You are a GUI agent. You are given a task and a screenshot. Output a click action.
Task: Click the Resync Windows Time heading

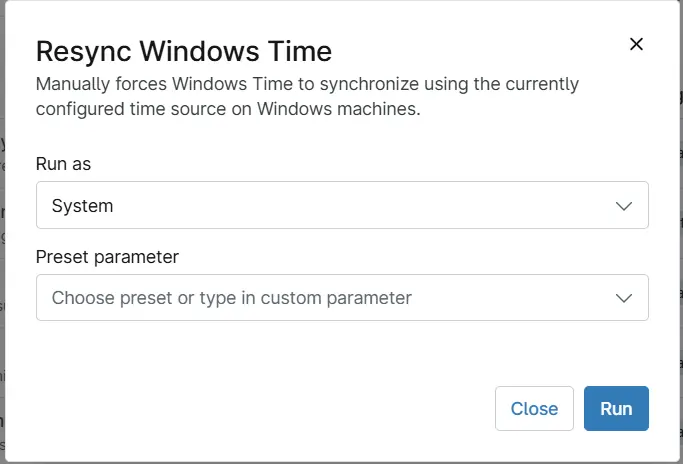click(184, 51)
